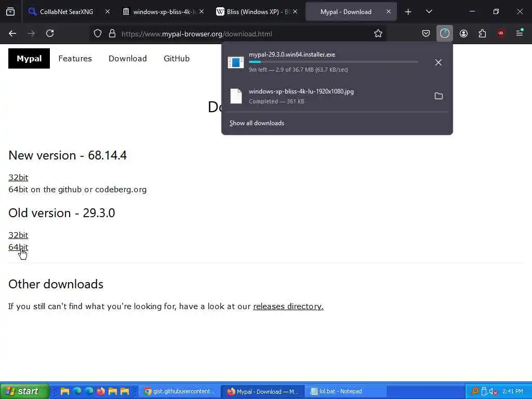Open the Firefox hamburger application menu
Image resolution: width=532 pixels, height=399 pixels.
pyautogui.click(x=520, y=33)
